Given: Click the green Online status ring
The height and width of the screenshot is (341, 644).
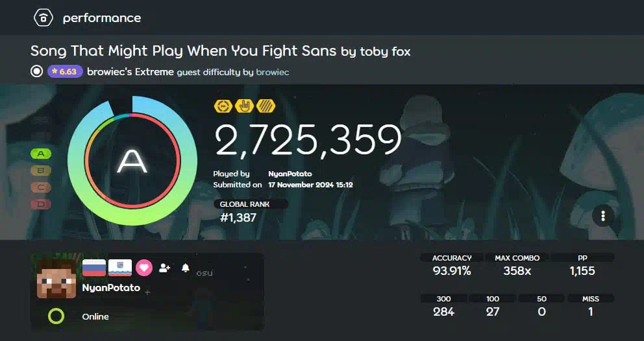Looking at the screenshot, I should coord(56,316).
